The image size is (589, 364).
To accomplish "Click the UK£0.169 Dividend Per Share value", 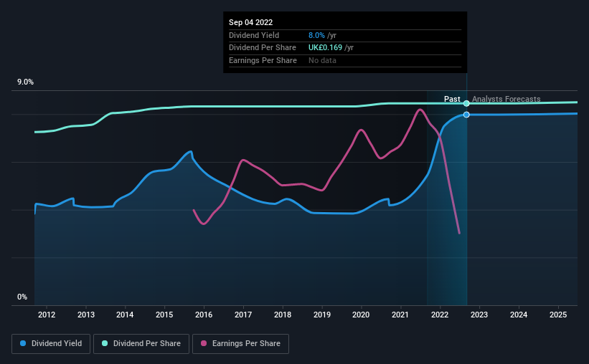I will pyautogui.click(x=325, y=48).
